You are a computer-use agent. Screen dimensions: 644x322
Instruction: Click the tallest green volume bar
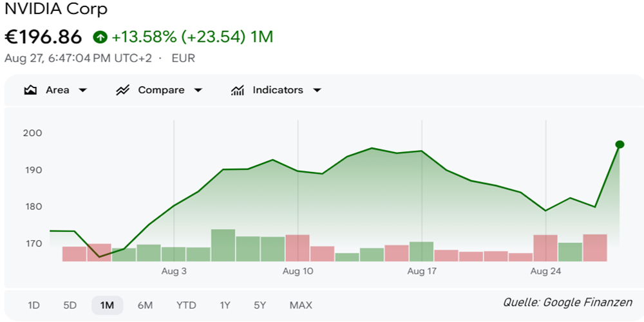point(223,245)
